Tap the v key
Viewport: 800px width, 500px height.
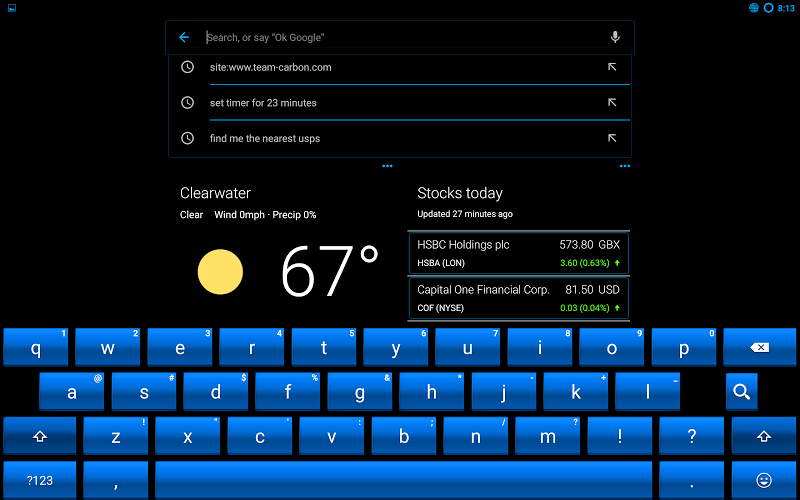(332, 436)
